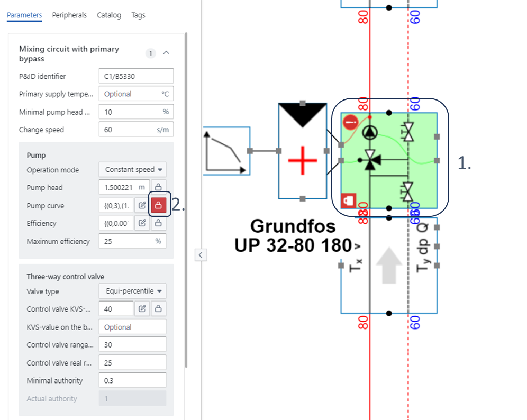The image size is (527, 420).
Task: Collapse the left side panel
Action: tap(201, 255)
